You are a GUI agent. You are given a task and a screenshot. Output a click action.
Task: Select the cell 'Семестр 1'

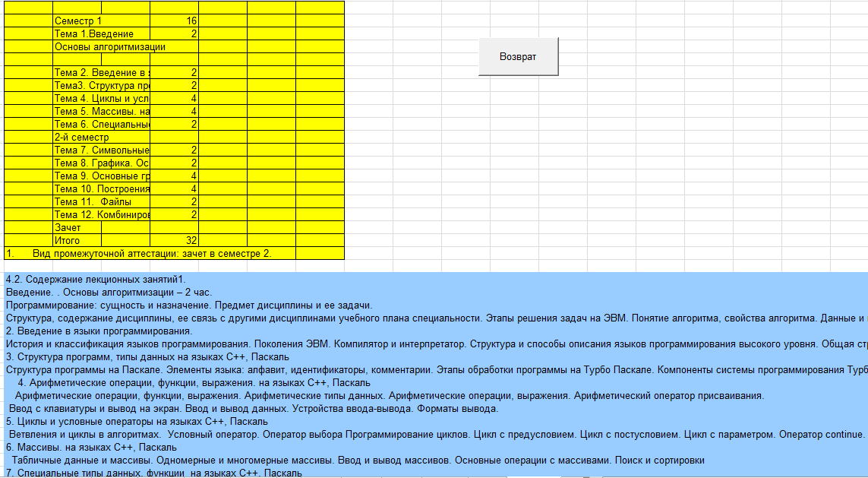click(77, 21)
